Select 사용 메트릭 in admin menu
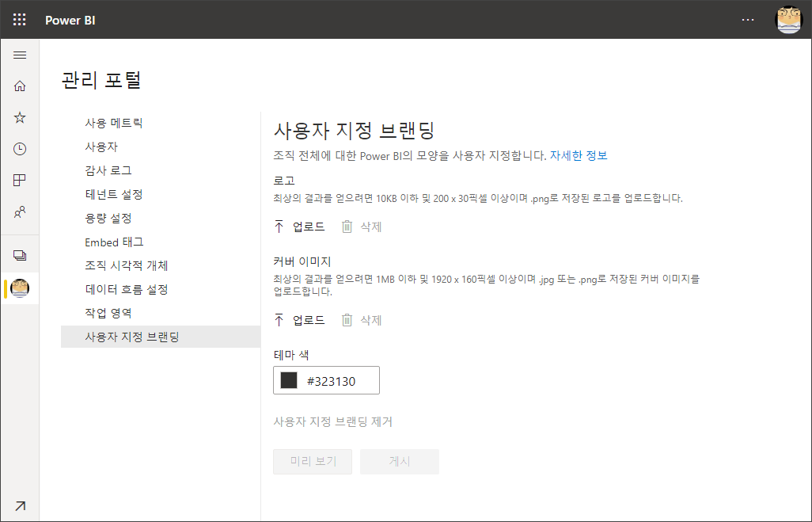 click(114, 123)
